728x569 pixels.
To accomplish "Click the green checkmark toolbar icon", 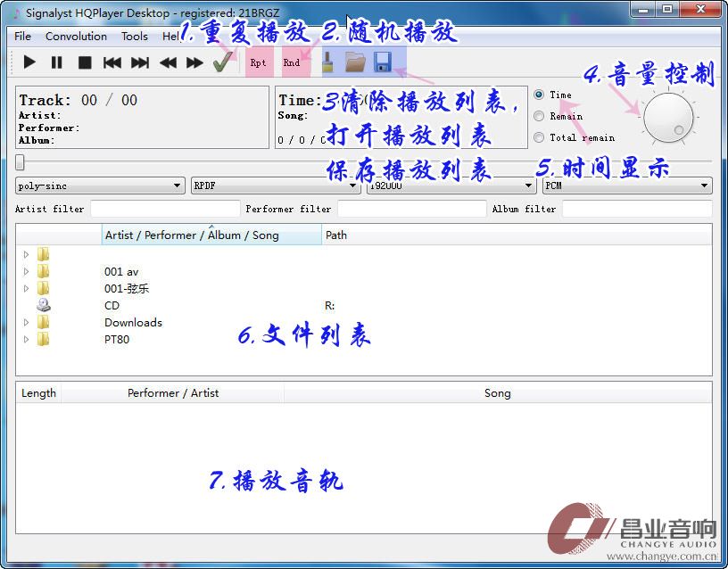I will pos(223,62).
